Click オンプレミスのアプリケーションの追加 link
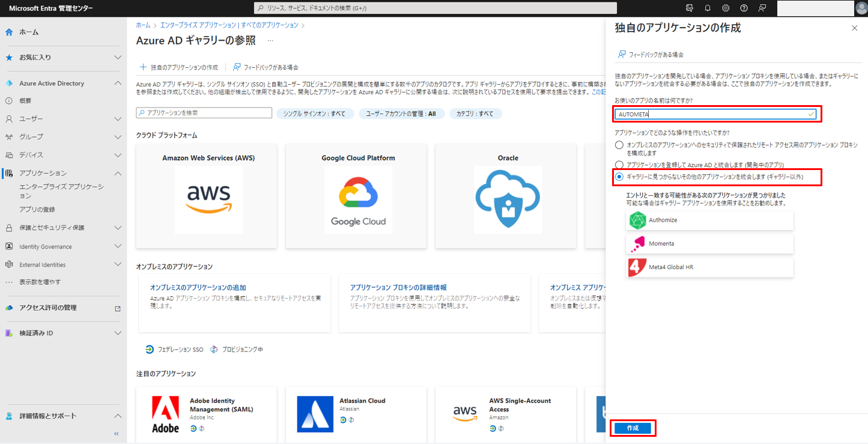The width and height of the screenshot is (868, 444). 198,288
